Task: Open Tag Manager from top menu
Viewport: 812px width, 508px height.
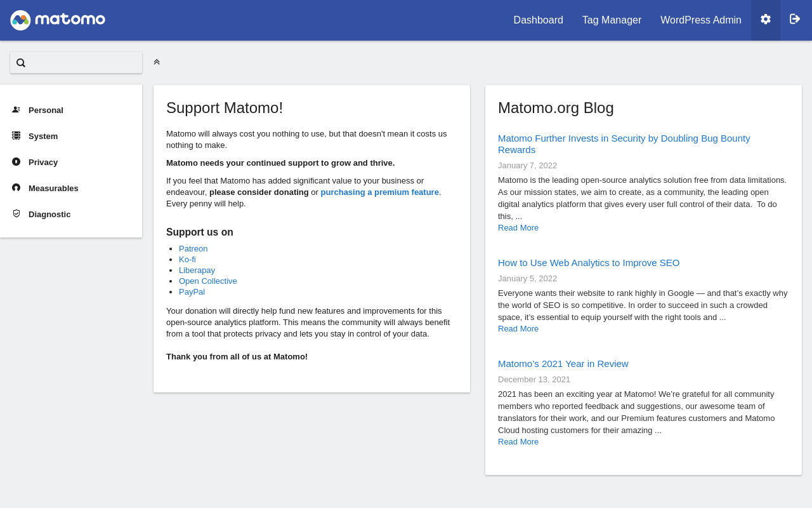Action: [612, 20]
